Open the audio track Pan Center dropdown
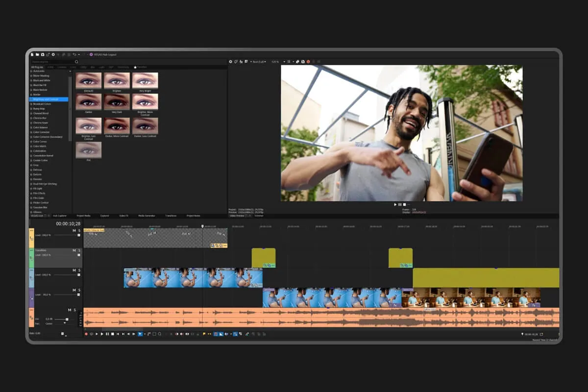 click(64, 323)
